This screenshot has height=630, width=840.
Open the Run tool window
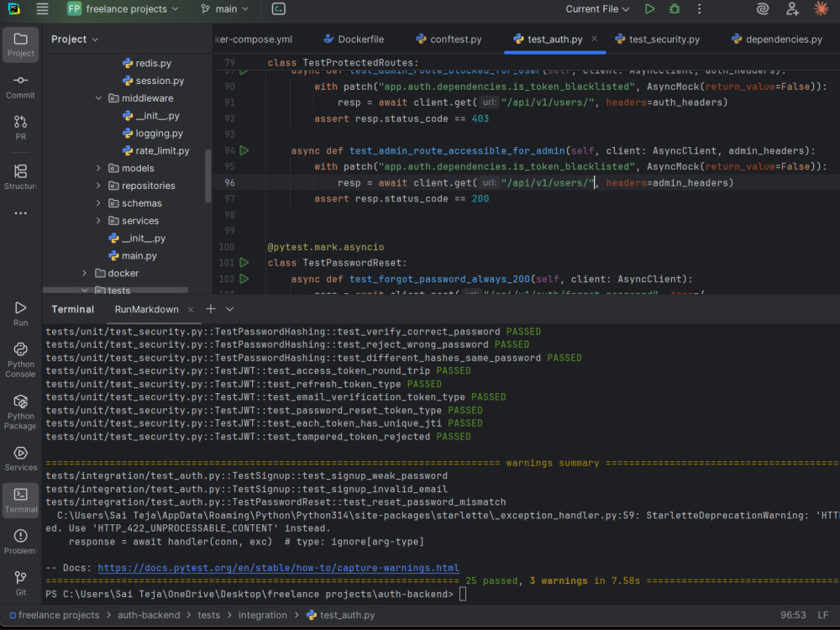[x=20, y=313]
